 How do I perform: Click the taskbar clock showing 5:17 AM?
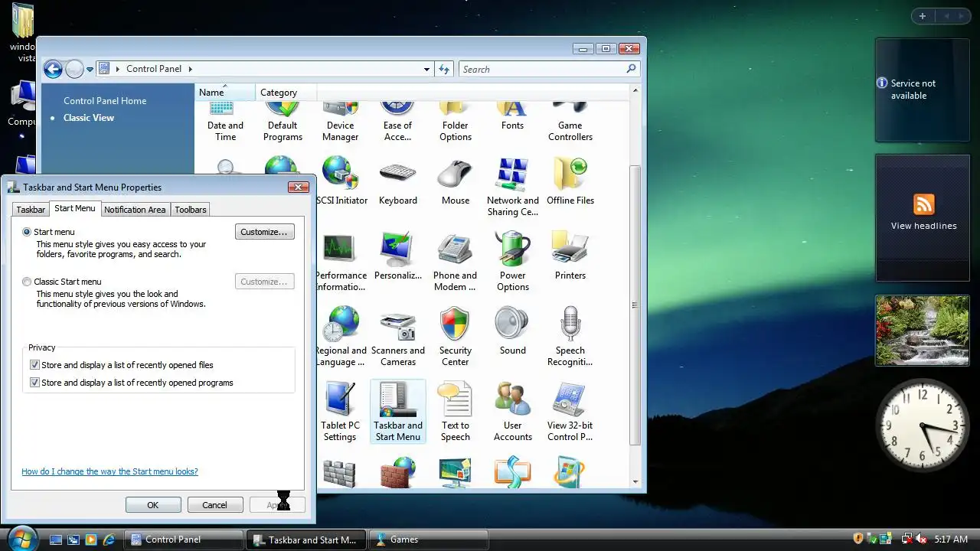coord(952,540)
